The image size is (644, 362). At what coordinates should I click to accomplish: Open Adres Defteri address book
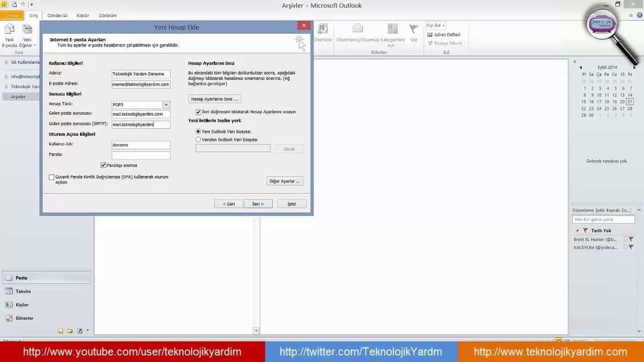click(x=444, y=35)
